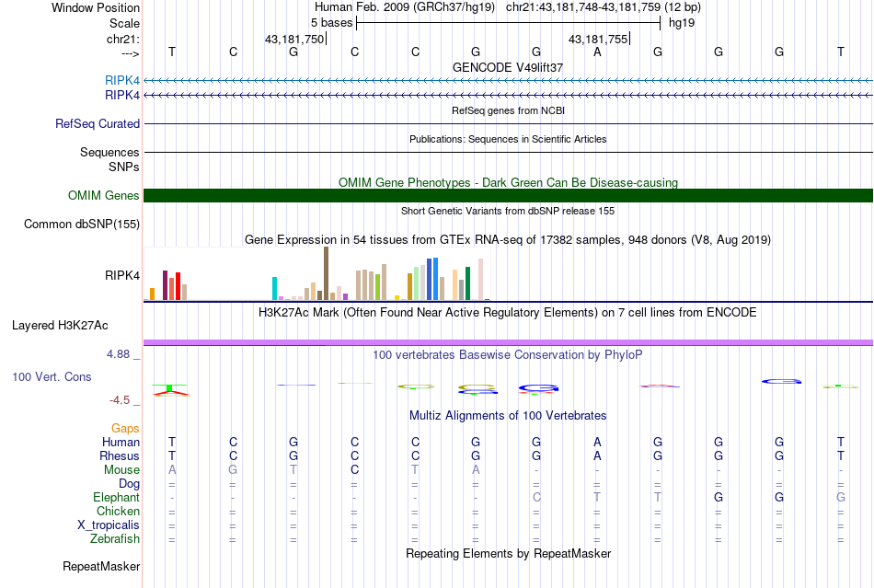
Task: Open the "H3K27Ac Mark" ENCODE track title
Action: click(x=508, y=312)
